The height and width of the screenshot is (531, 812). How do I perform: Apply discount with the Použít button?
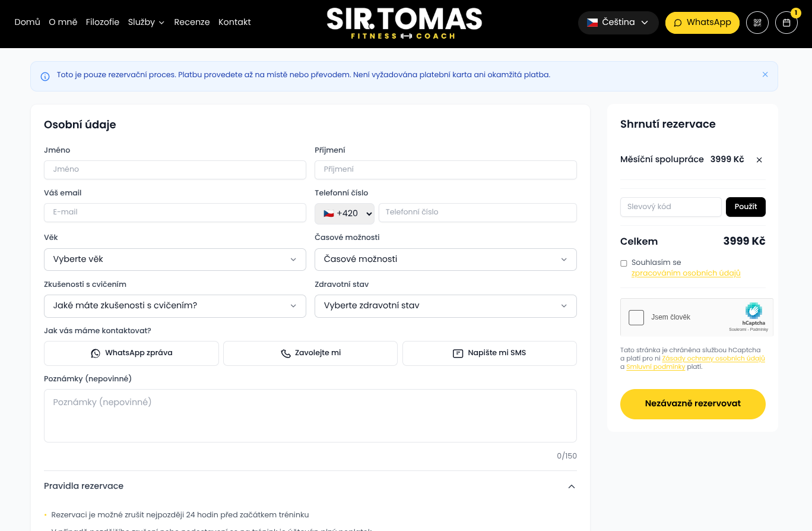tap(746, 207)
